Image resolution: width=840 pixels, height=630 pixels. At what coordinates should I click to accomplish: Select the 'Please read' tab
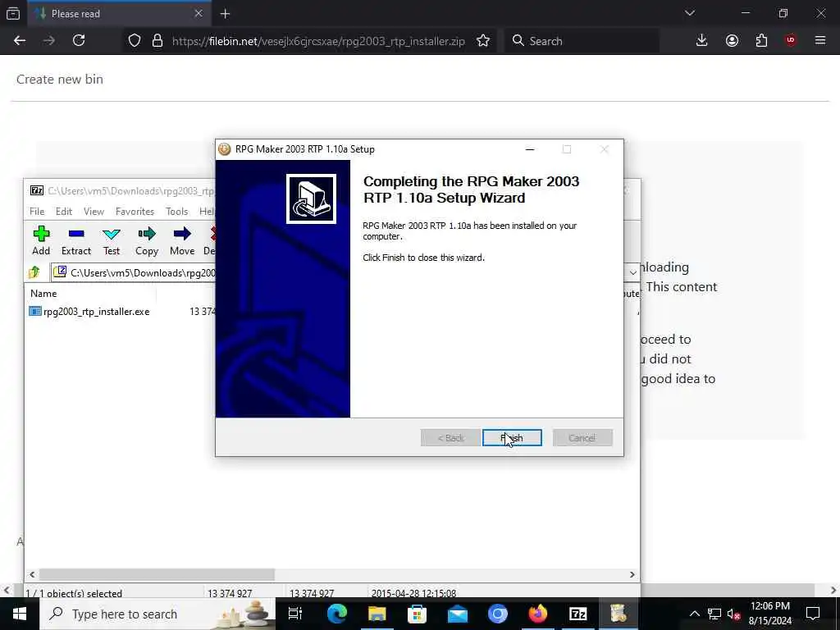point(119,14)
